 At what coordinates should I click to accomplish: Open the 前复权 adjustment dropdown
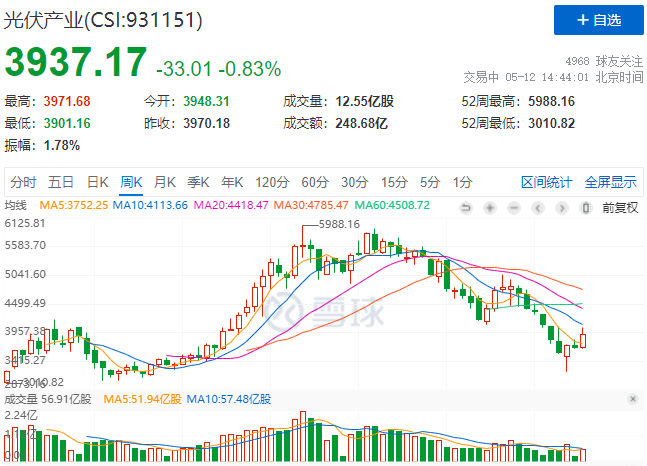pos(620,207)
